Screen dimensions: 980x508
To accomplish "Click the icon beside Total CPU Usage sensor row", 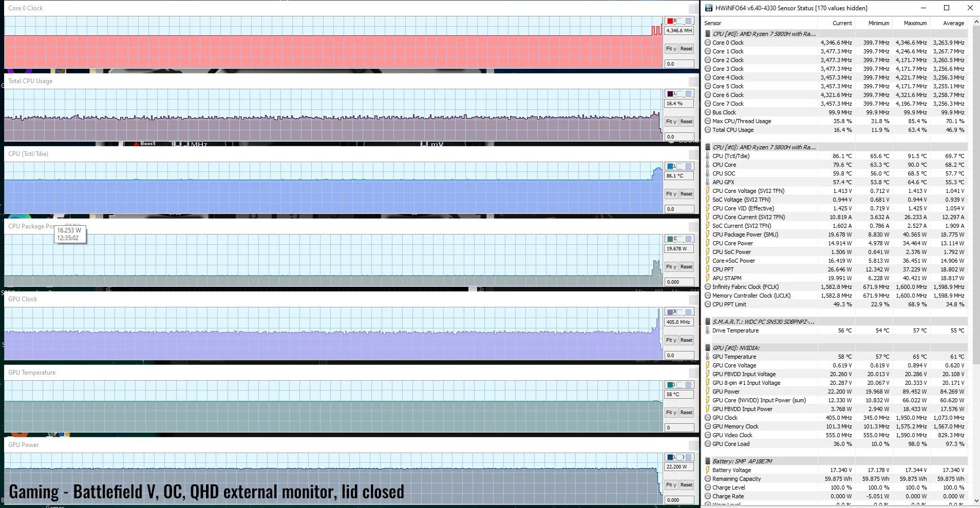I will [708, 130].
